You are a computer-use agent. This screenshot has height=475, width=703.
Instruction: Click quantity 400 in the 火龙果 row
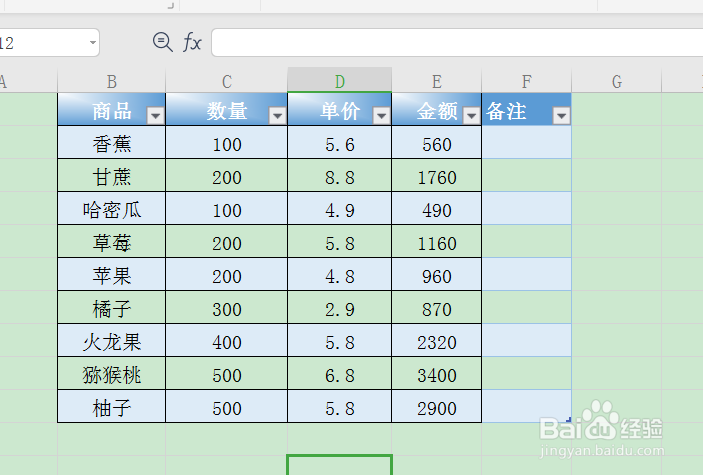click(226, 340)
